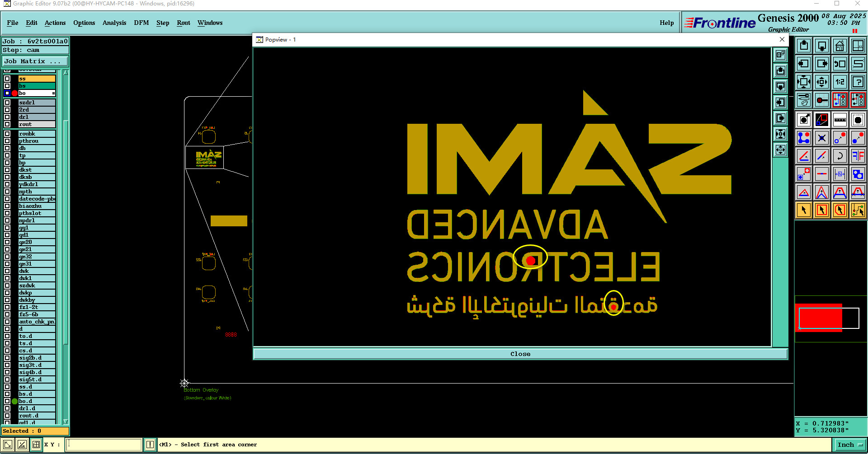The width and height of the screenshot is (868, 454).
Task: Select the net-select arrow with nodes tool
Action: [x=858, y=210]
